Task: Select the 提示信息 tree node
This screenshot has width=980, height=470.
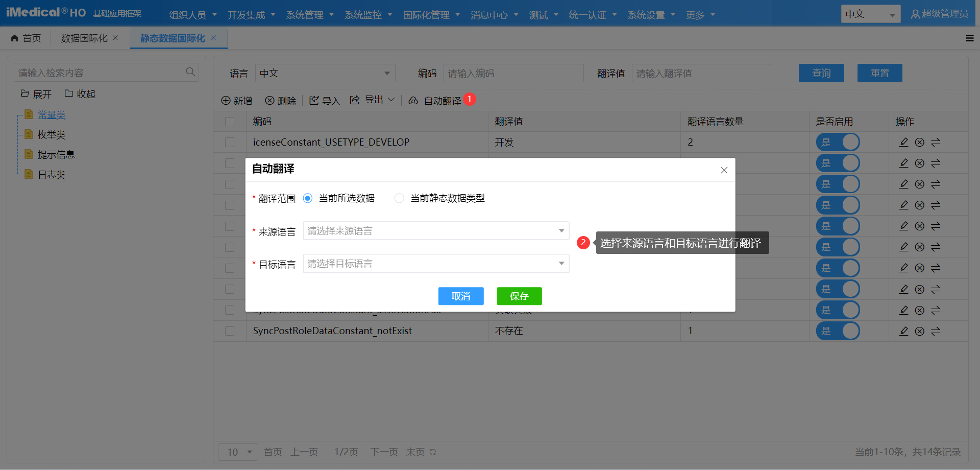Action: pos(56,155)
